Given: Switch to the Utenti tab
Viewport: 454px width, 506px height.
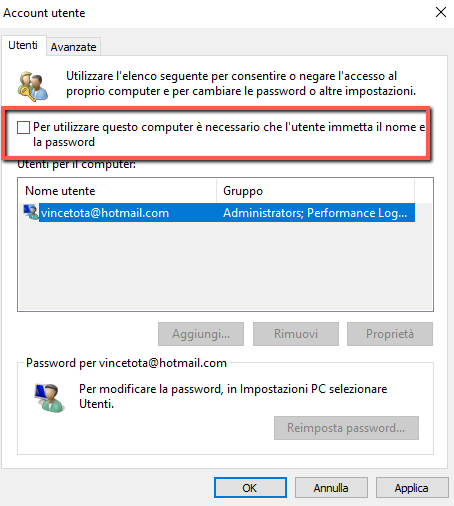Looking at the screenshot, I should [x=23, y=45].
